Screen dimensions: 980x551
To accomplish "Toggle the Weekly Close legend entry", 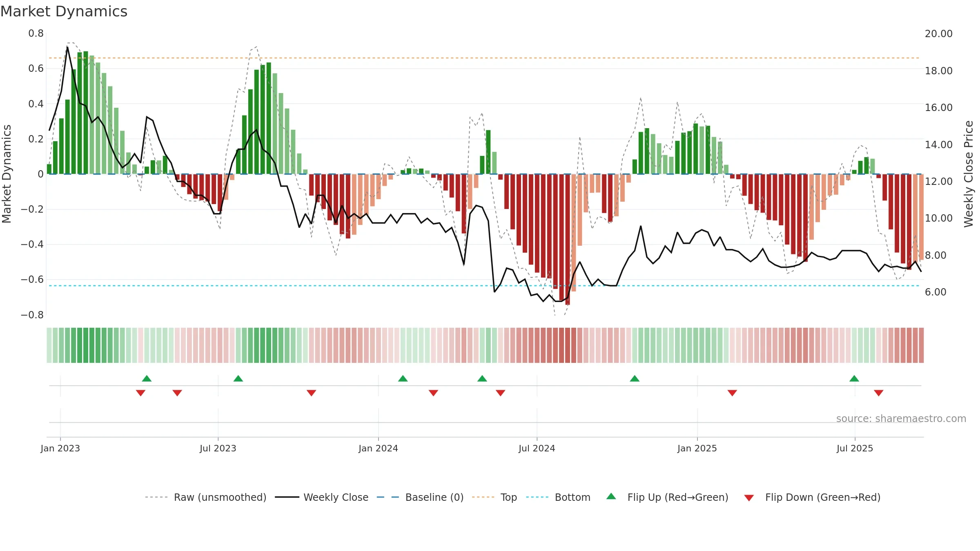I will (x=322, y=497).
